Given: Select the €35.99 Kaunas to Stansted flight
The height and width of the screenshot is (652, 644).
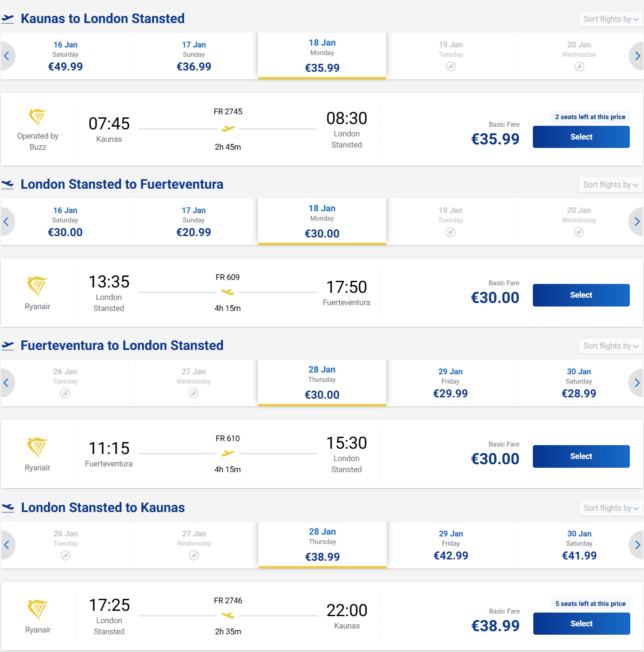Looking at the screenshot, I should coord(581,137).
